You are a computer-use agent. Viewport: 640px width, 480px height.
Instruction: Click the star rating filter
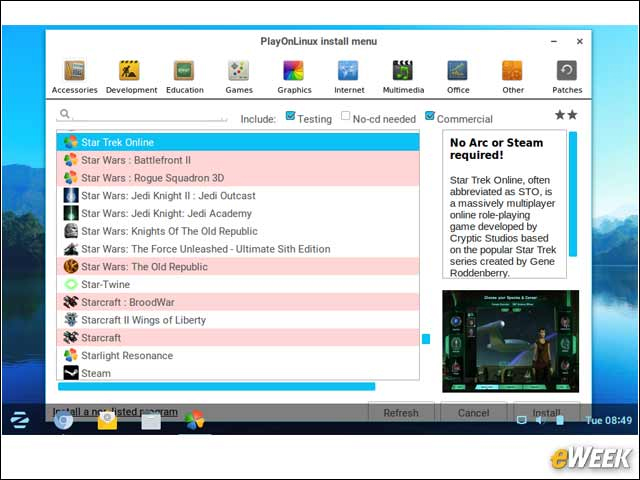(566, 115)
